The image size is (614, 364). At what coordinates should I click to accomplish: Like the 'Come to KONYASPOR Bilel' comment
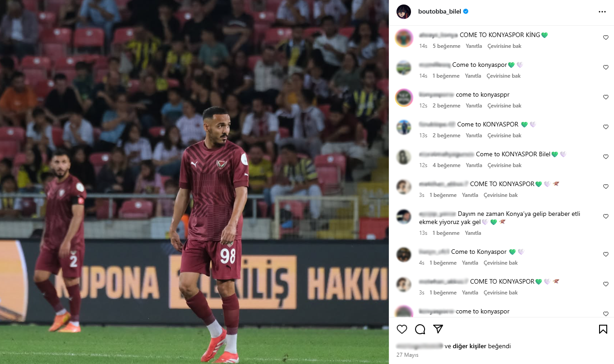(606, 157)
